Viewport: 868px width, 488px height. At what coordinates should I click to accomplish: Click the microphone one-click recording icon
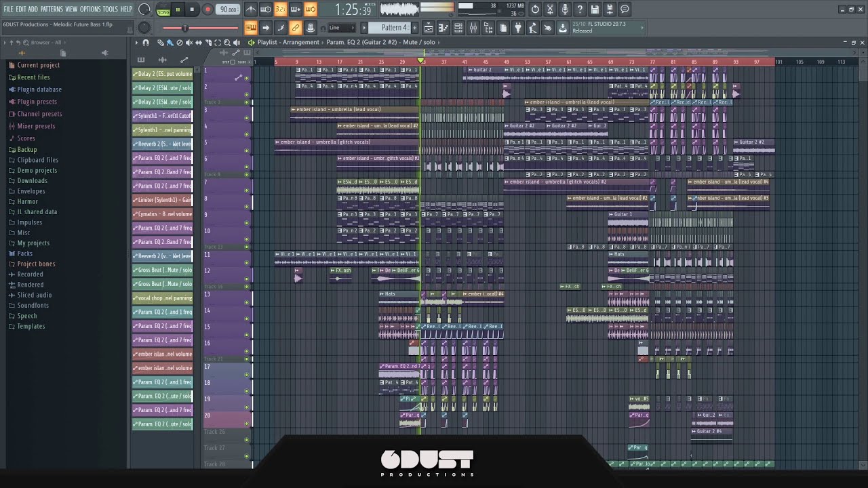(565, 9)
